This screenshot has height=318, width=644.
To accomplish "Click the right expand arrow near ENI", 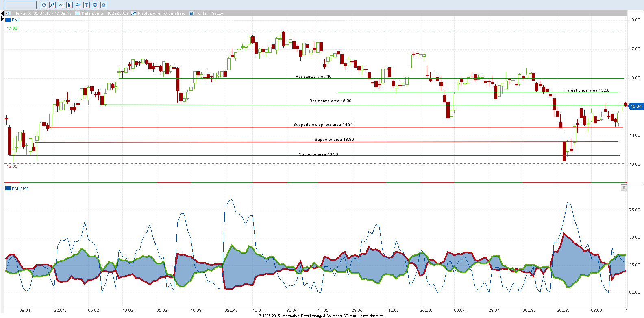I will point(2,19).
